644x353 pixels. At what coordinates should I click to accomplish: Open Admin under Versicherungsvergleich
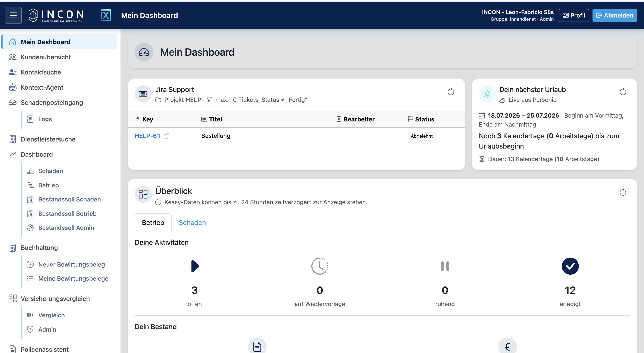[47, 330]
